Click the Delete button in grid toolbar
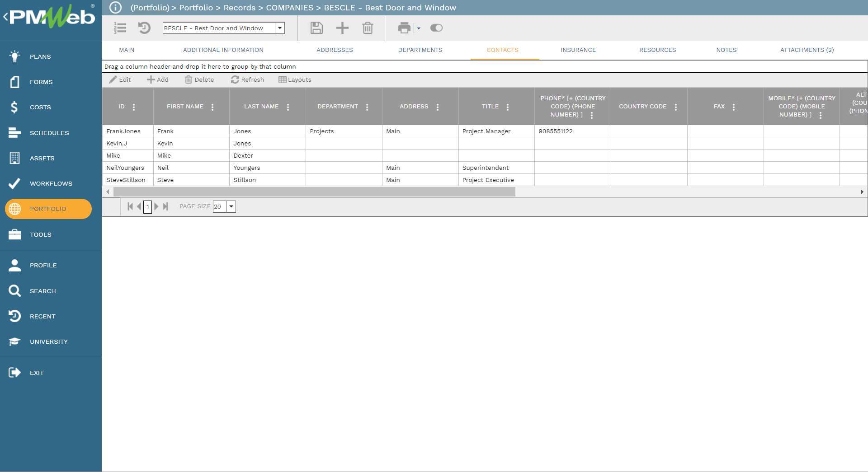This screenshot has height=472, width=868. tap(199, 79)
